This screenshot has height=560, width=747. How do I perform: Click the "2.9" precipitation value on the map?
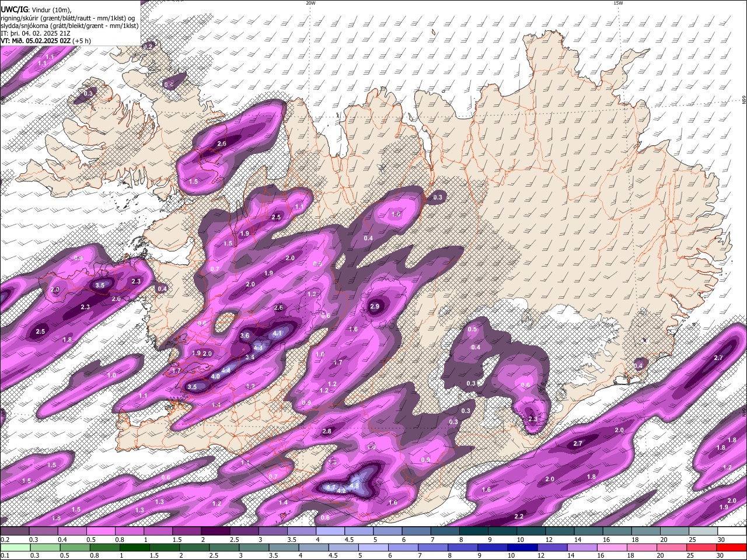(x=375, y=306)
